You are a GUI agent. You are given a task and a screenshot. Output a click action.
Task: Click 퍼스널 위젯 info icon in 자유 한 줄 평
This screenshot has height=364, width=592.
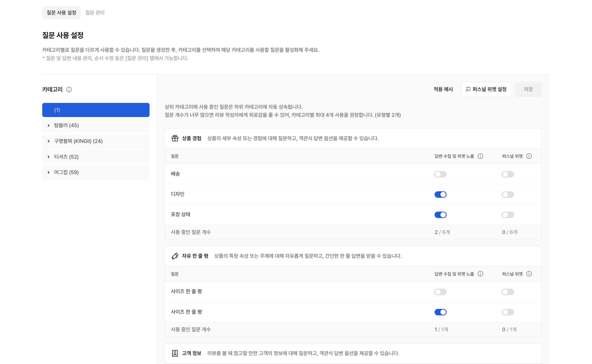point(529,274)
